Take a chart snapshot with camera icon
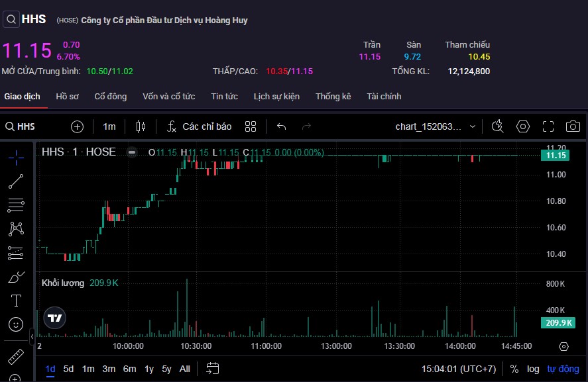 573,126
